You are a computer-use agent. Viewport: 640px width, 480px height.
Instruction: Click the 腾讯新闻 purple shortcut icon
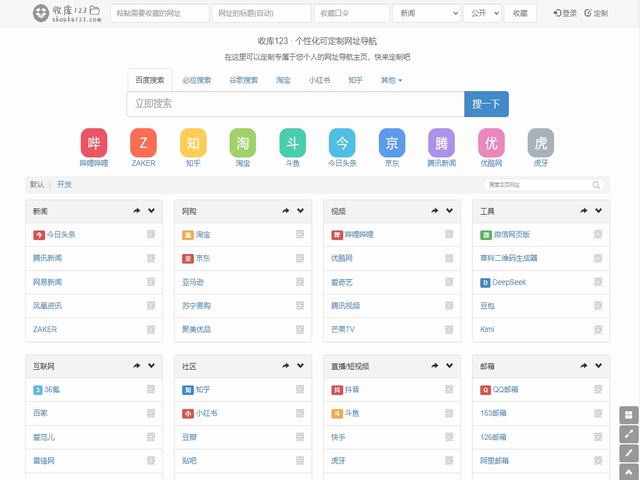click(441, 143)
